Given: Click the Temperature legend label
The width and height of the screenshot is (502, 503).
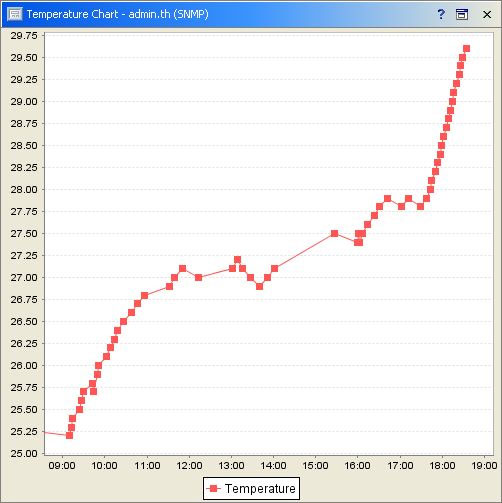Looking at the screenshot, I should tap(260, 489).
